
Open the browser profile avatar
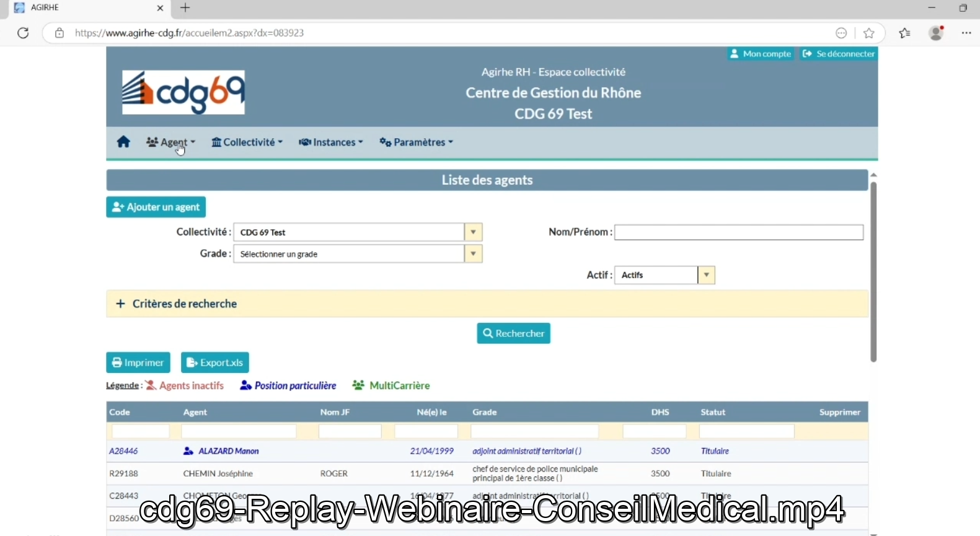pos(936,33)
